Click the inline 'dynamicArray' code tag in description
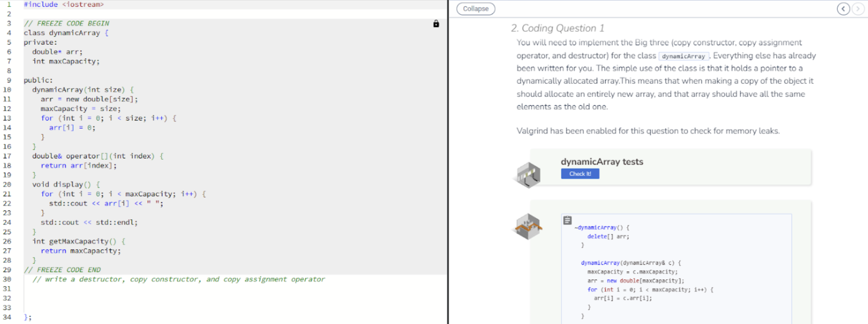The height and width of the screenshot is (324, 868). pos(683,56)
